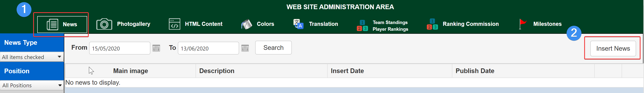This screenshot has width=644, height=93.
Task: Open the News section icon
Action: (52, 24)
